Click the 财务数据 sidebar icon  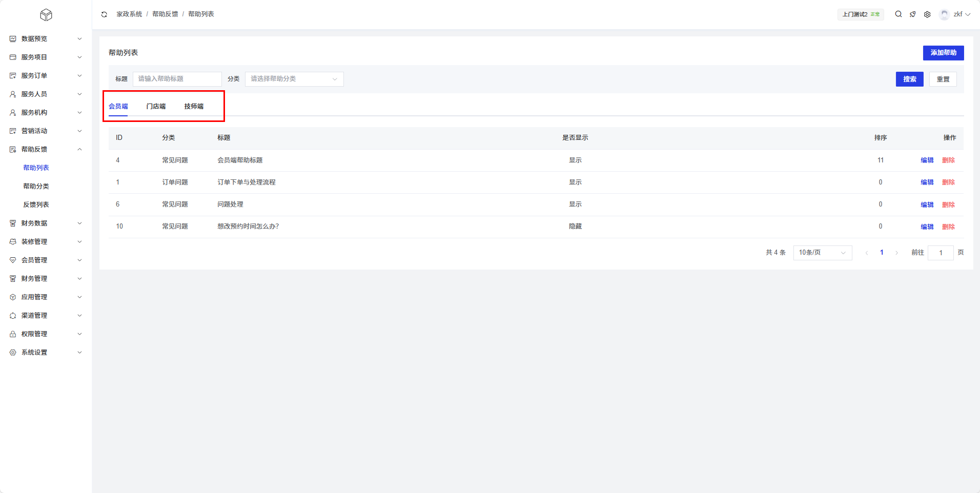click(13, 223)
